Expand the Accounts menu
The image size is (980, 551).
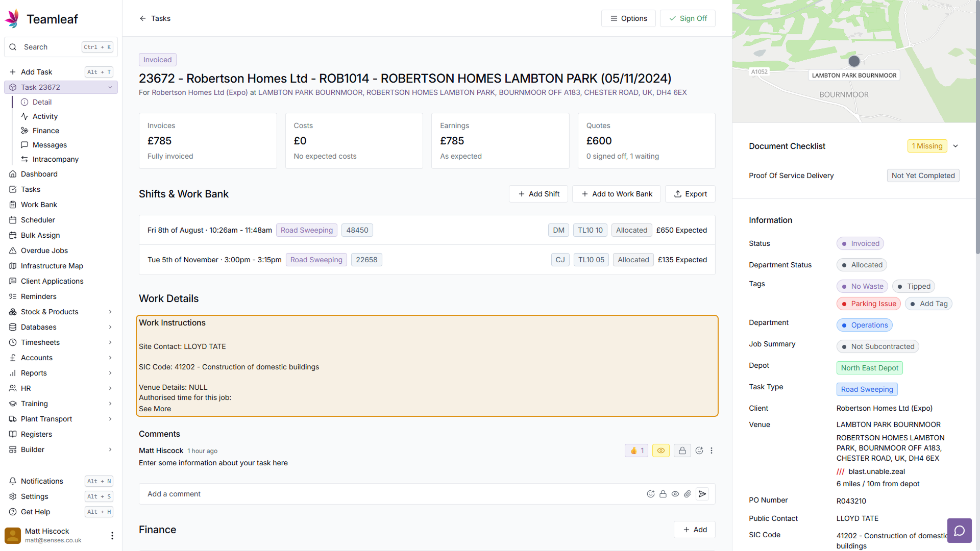tap(110, 358)
